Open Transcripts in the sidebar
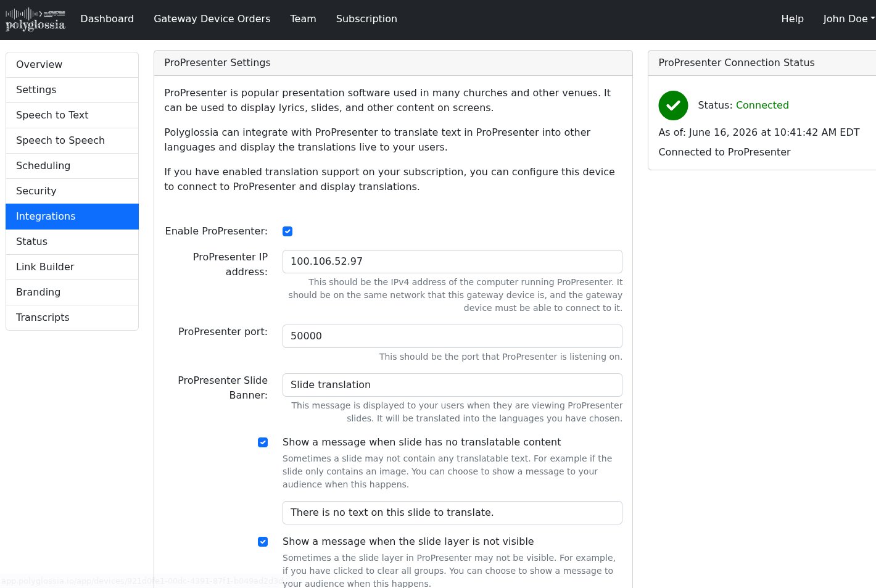This screenshot has height=588, width=876. (72, 318)
